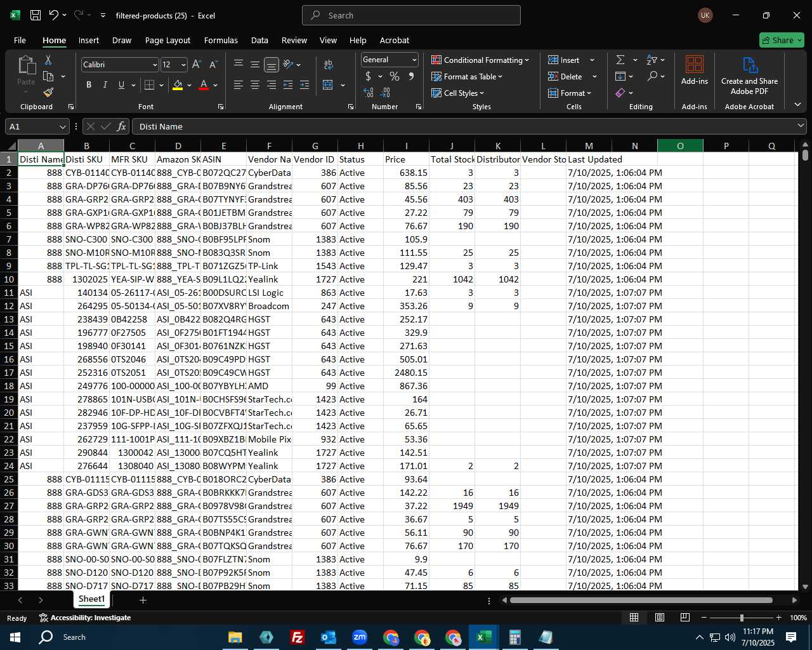This screenshot has height=650, width=812.
Task: Click the Decrease Font Size icon
Action: click(213, 65)
